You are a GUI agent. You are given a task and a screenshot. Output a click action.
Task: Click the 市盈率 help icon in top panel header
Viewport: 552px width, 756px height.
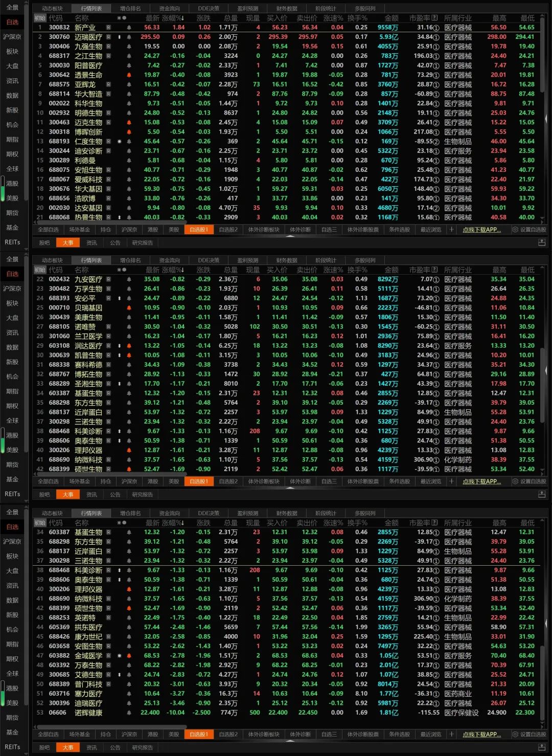tap(435, 18)
